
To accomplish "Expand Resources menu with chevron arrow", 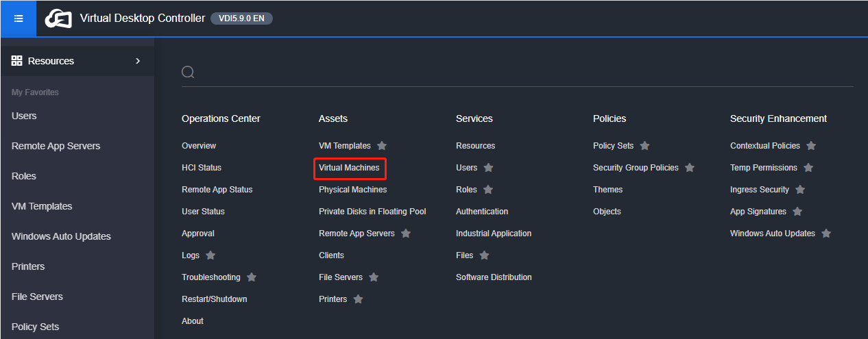I will coord(138,61).
